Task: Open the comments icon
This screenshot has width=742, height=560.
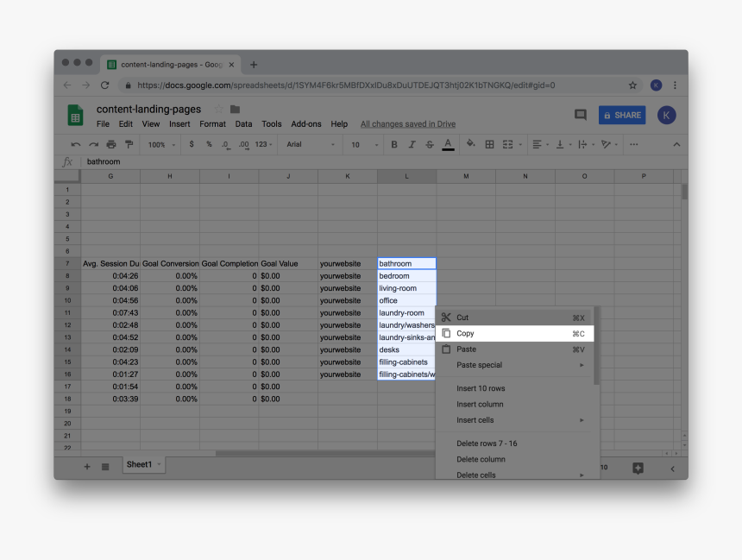Action: [580, 115]
